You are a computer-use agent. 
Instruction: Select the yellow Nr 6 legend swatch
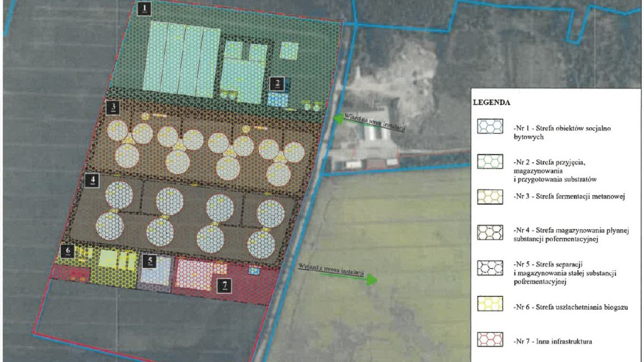coord(490,304)
